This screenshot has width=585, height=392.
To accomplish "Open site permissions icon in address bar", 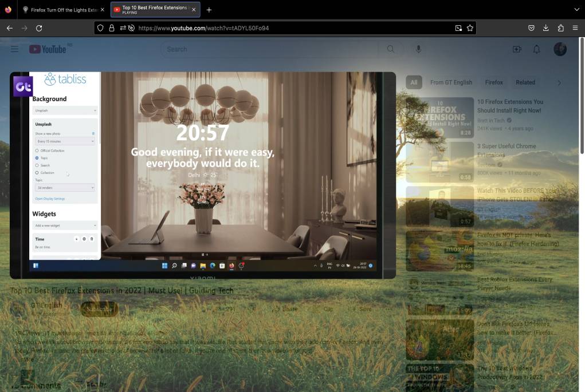I will coord(123,28).
